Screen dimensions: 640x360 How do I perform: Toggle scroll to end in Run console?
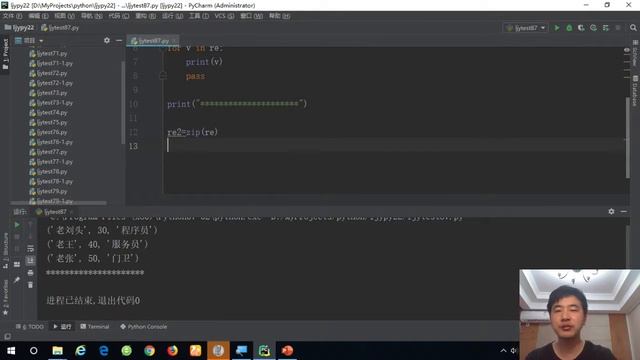click(30, 260)
